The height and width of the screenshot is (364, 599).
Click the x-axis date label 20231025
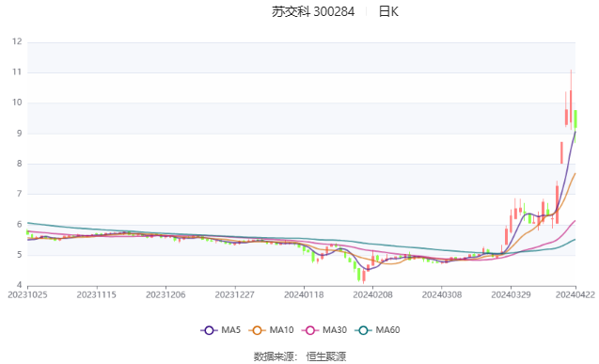click(x=27, y=294)
